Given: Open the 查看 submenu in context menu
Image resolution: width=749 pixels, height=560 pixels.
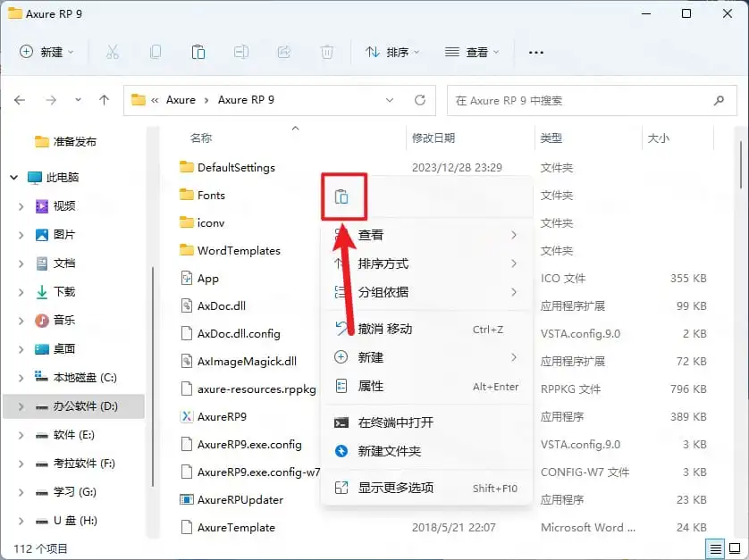Looking at the screenshot, I should point(426,235).
